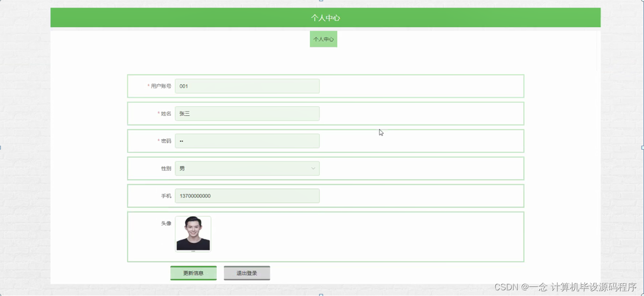Screen dimensions: 644x296
Task: Click the 性别 dropdown chevron arrow
Action: point(313,168)
